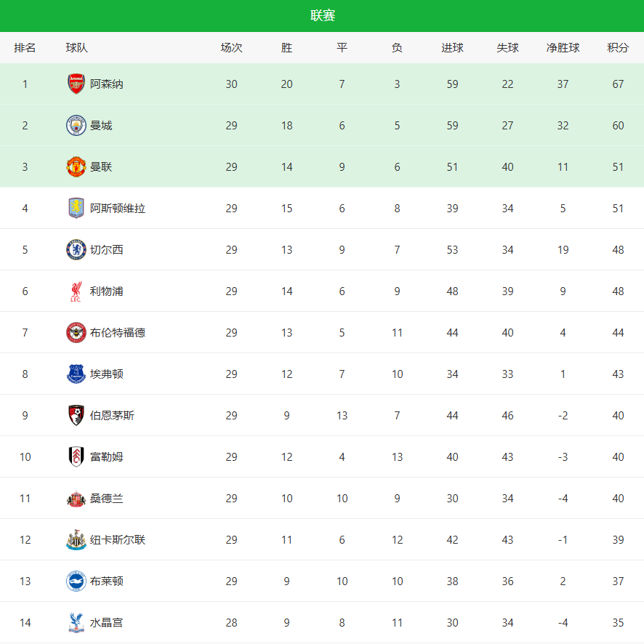
Task: Open the 桑德兰 team link
Action: click(107, 499)
